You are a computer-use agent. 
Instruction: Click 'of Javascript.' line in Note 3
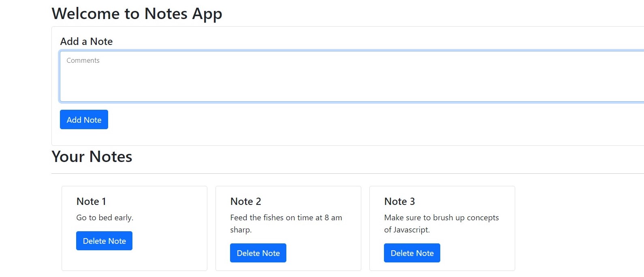407,230
